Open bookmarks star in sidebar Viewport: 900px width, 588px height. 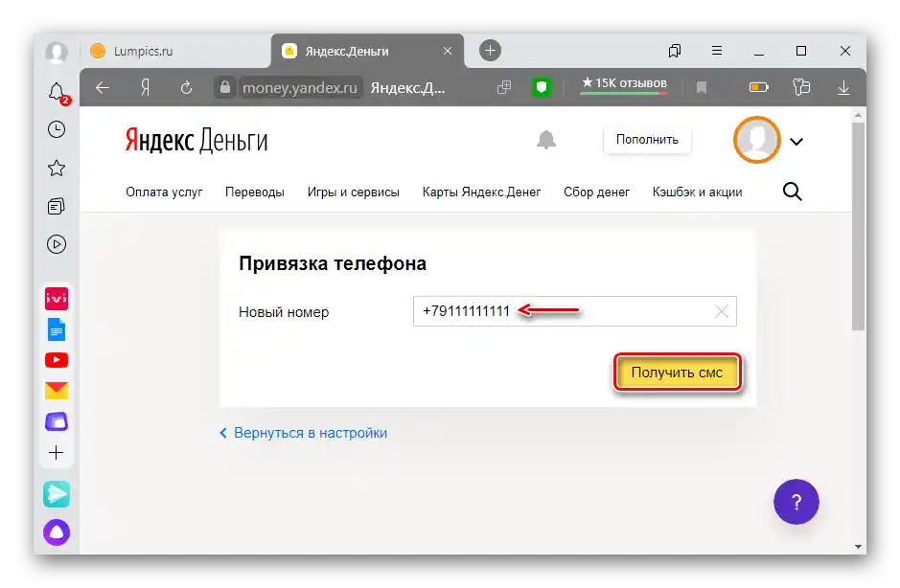tap(57, 169)
